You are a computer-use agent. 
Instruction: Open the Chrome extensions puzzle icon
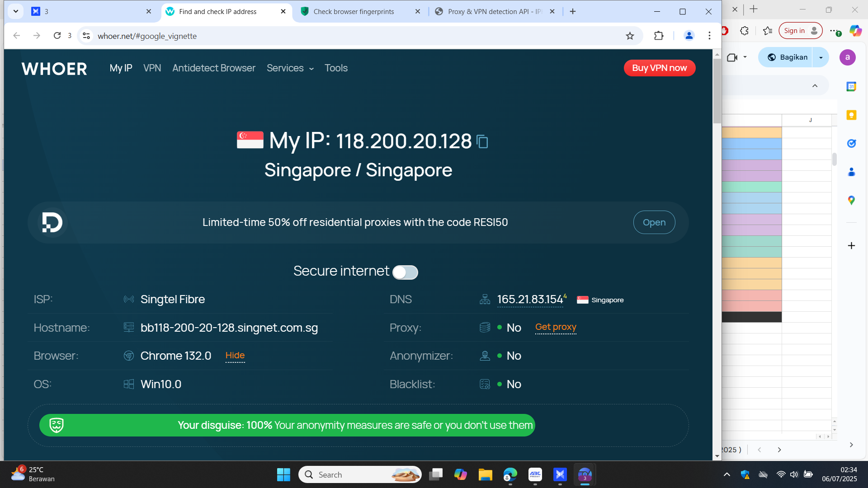[x=659, y=36]
